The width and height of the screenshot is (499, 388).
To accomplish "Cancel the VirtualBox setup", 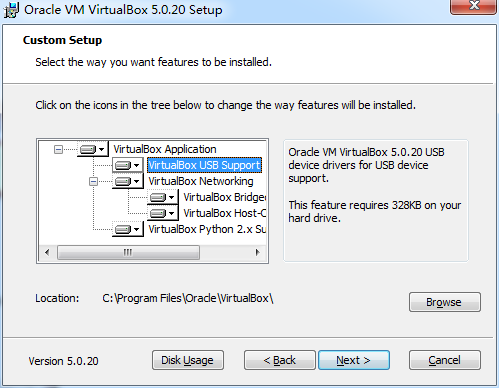I will point(445,360).
